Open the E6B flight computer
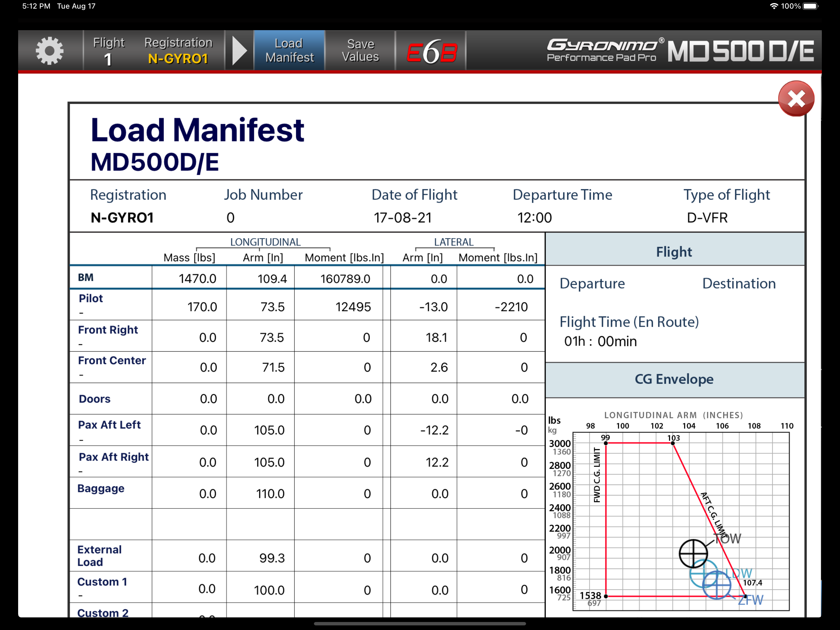This screenshot has width=840, height=630. click(432, 51)
